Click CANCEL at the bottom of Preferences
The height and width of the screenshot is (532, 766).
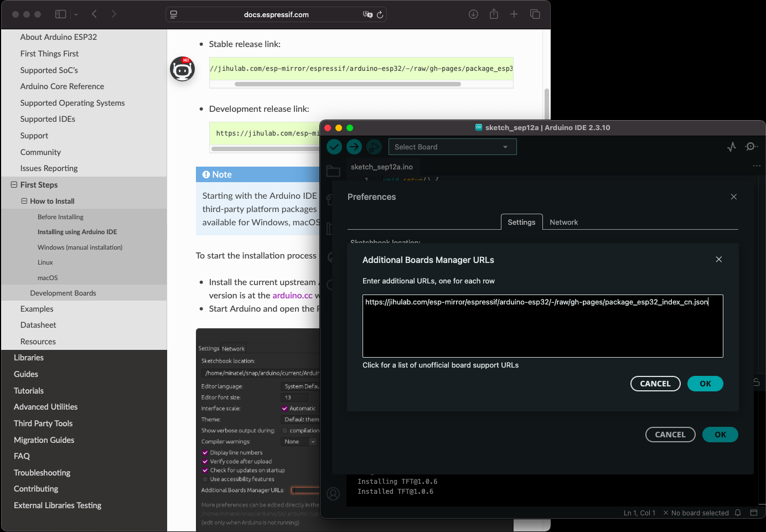670,435
